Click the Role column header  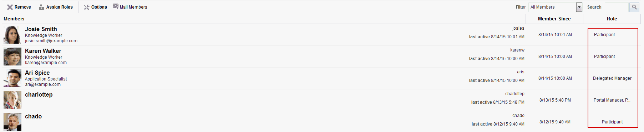[x=612, y=19]
